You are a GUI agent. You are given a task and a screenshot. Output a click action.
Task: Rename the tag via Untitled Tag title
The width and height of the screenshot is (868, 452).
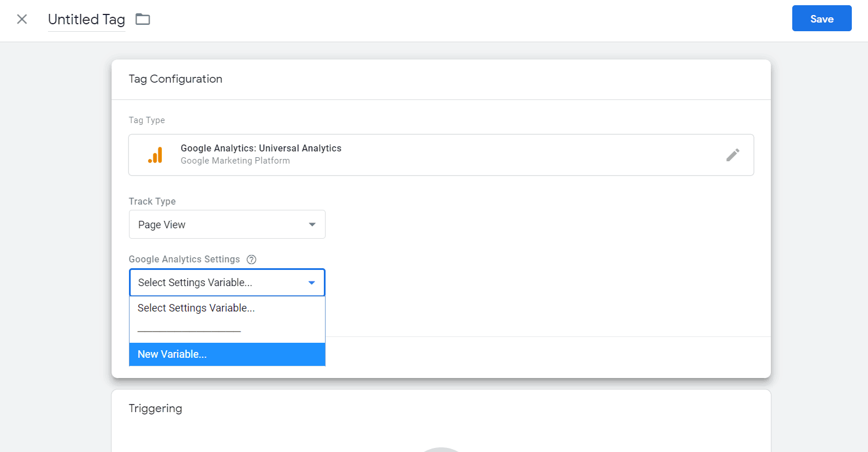point(86,20)
